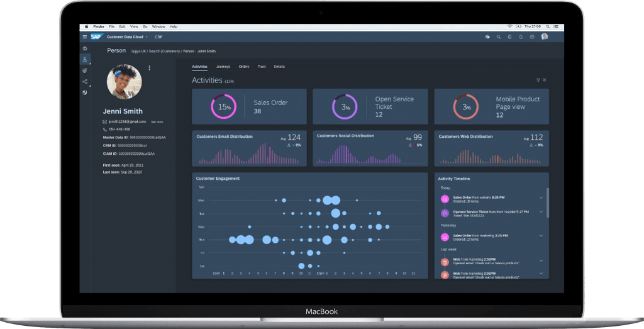Open the Window menu in the macOS menu bar
644x329 pixels.
tap(158, 26)
